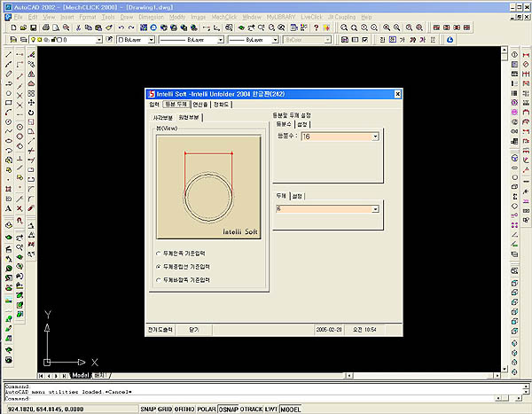
Task: Open the linetype ByLayer dropdown
Action: click(220, 40)
